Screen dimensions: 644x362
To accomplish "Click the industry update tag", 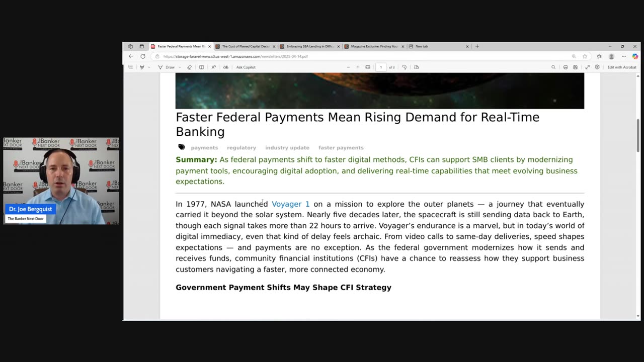I will coord(287,148).
